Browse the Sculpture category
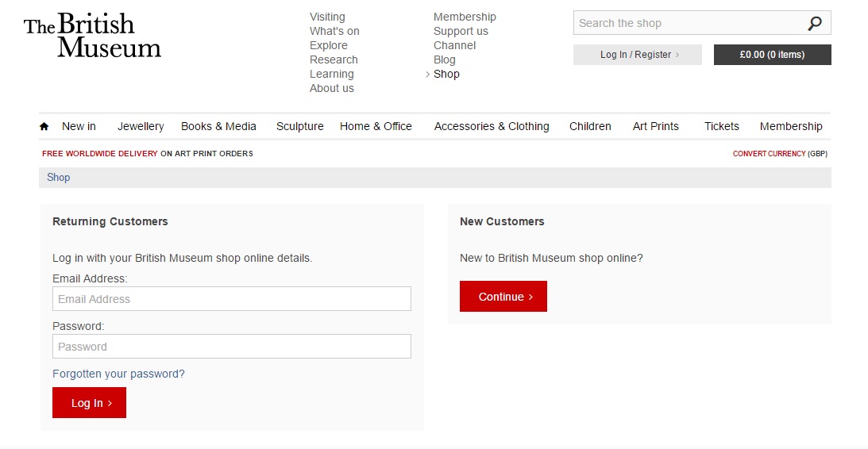Screen dimensions: 868x449 pos(300,127)
